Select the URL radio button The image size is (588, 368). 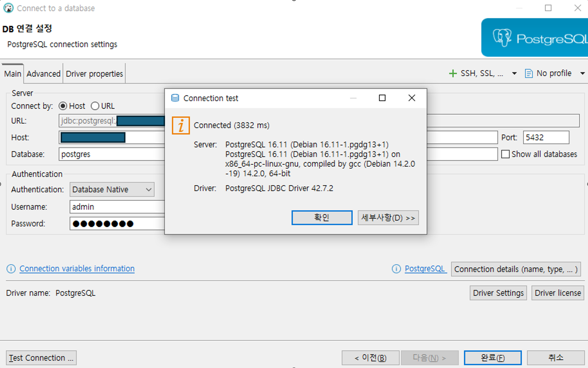95,106
